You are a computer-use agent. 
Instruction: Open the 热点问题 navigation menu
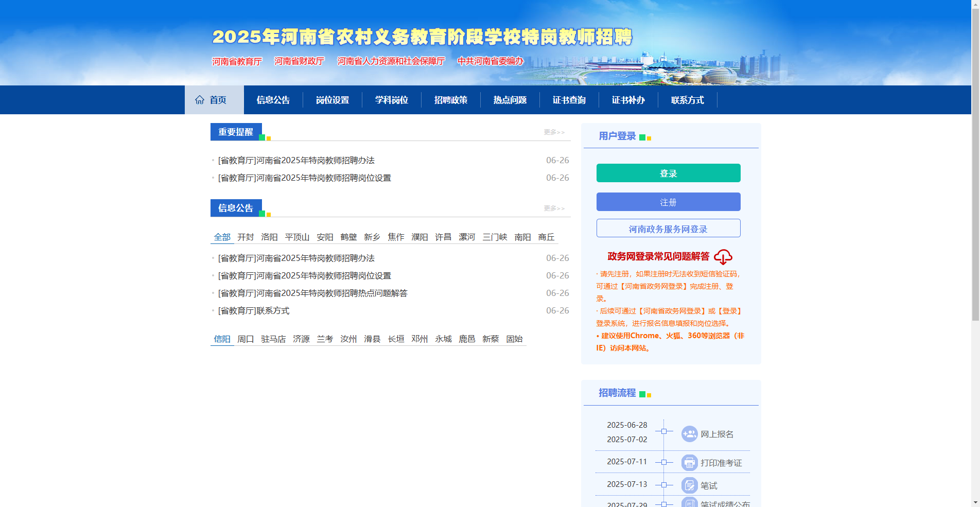tap(509, 100)
